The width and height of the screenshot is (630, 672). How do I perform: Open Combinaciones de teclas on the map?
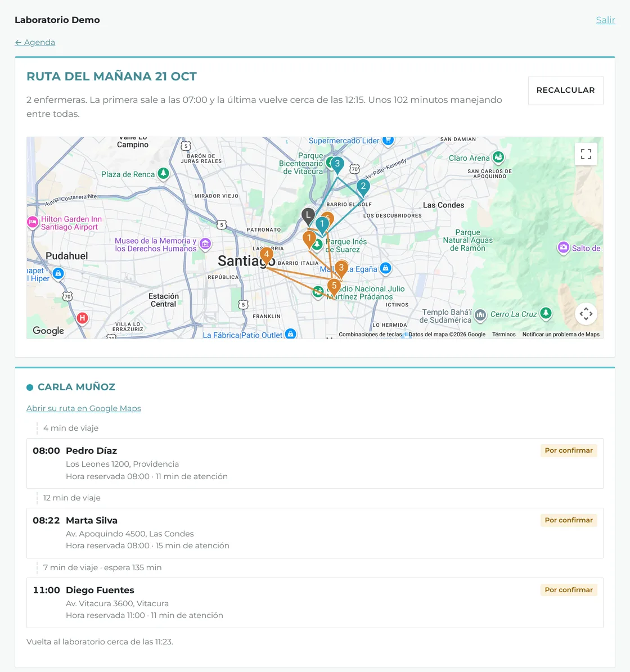pyautogui.click(x=370, y=334)
